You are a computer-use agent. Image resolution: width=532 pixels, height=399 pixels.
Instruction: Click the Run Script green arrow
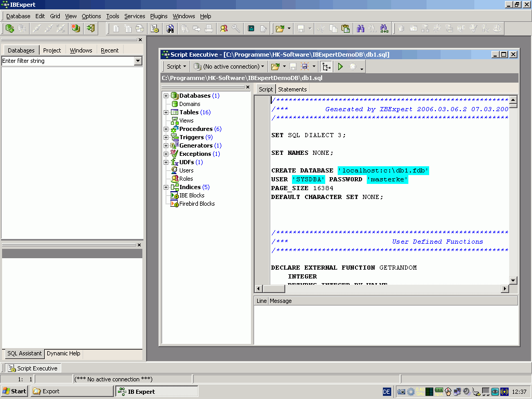(340, 66)
